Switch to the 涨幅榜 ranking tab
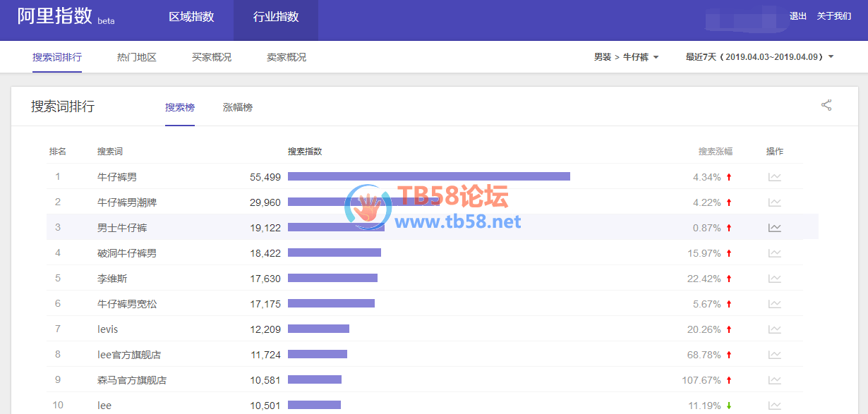 pyautogui.click(x=238, y=107)
